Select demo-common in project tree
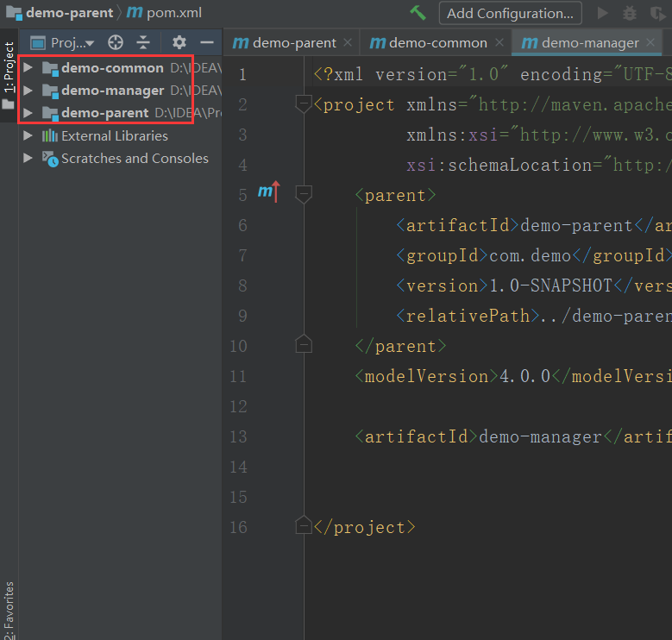This screenshot has height=640, width=672. click(x=112, y=67)
